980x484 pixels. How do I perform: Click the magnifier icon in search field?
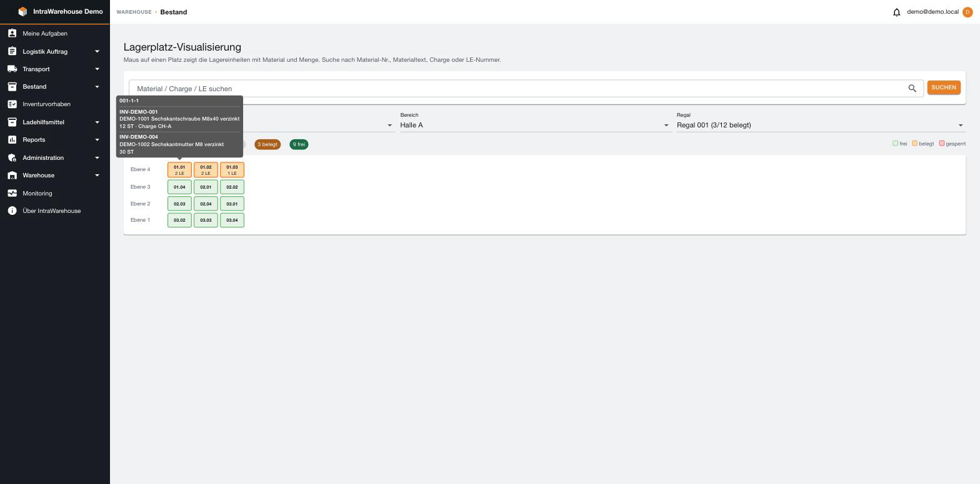coord(912,89)
